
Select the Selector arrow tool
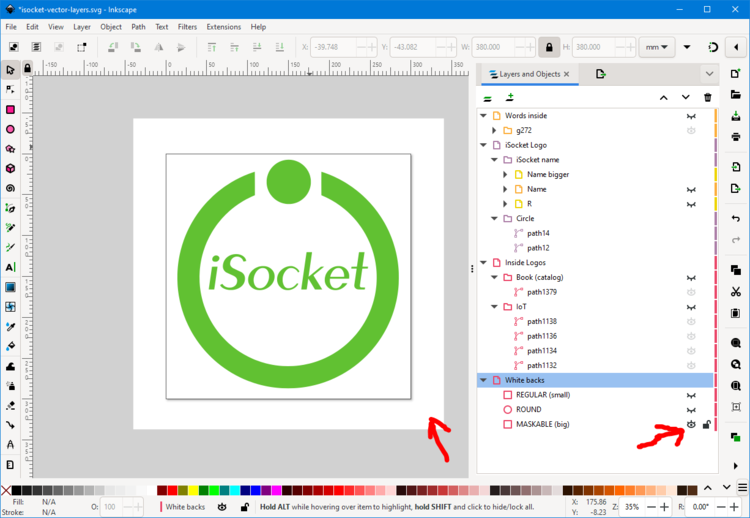(10, 70)
